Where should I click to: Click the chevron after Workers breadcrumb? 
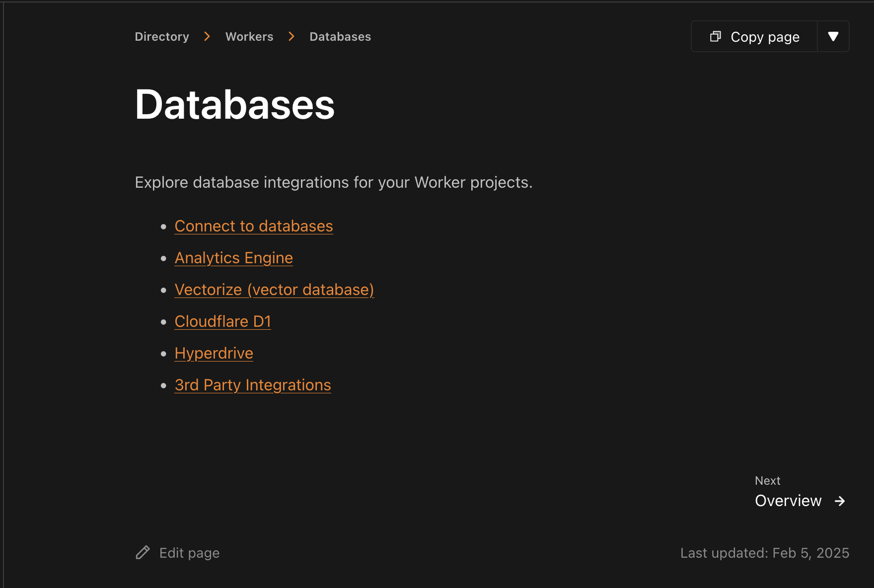pyautogui.click(x=291, y=37)
